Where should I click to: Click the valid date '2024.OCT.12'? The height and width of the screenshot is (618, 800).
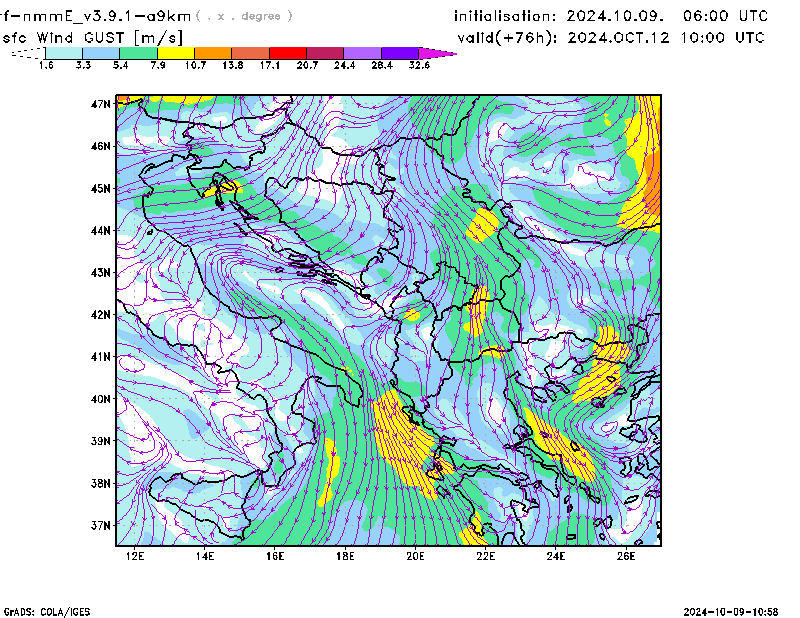click(x=618, y=38)
